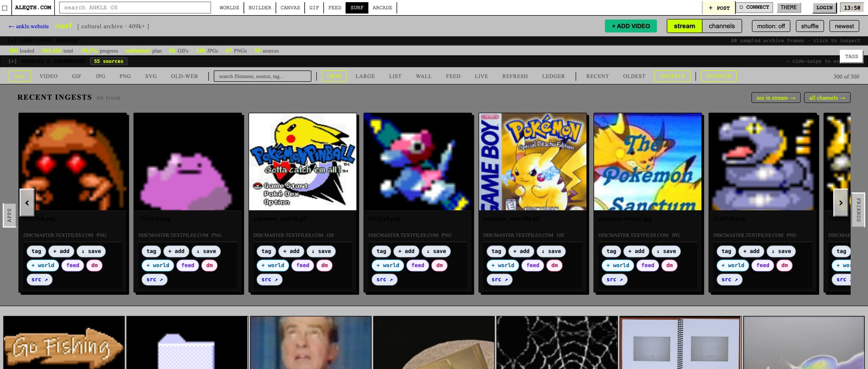
Task: Open the WORLDS menu item
Action: [229, 8]
